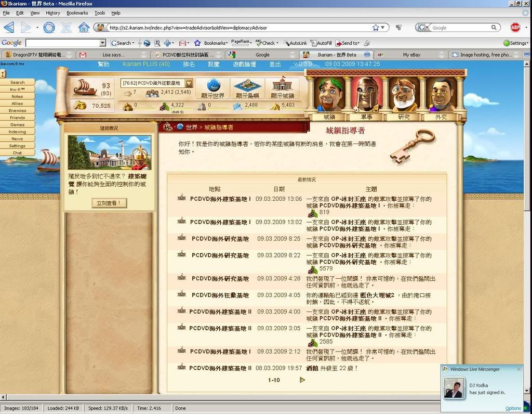The width and height of the screenshot is (532, 414).
Task: Click the stop loading icon
Action: pyautogui.click(x=66, y=27)
